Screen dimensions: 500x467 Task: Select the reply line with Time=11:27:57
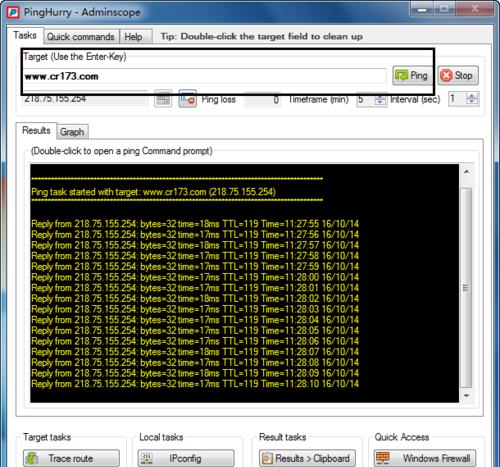[x=195, y=245]
